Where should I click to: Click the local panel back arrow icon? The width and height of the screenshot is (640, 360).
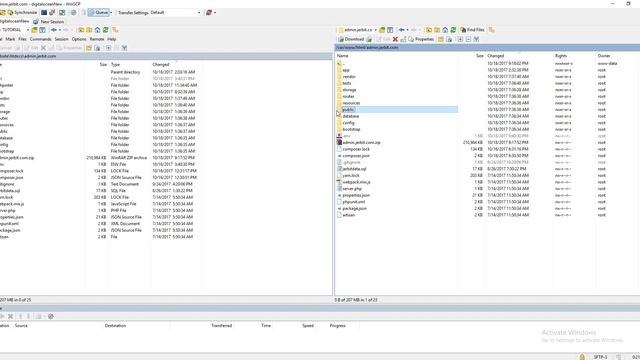tap(54, 30)
